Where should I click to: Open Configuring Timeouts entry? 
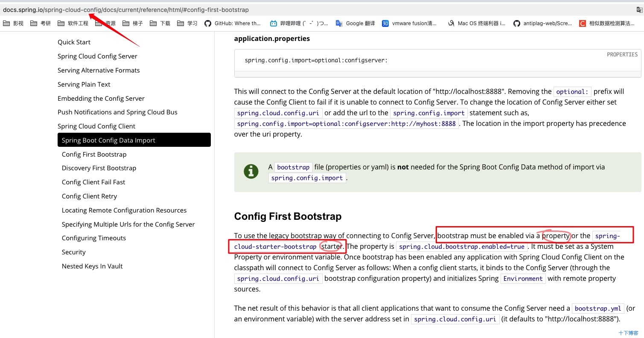tap(94, 238)
